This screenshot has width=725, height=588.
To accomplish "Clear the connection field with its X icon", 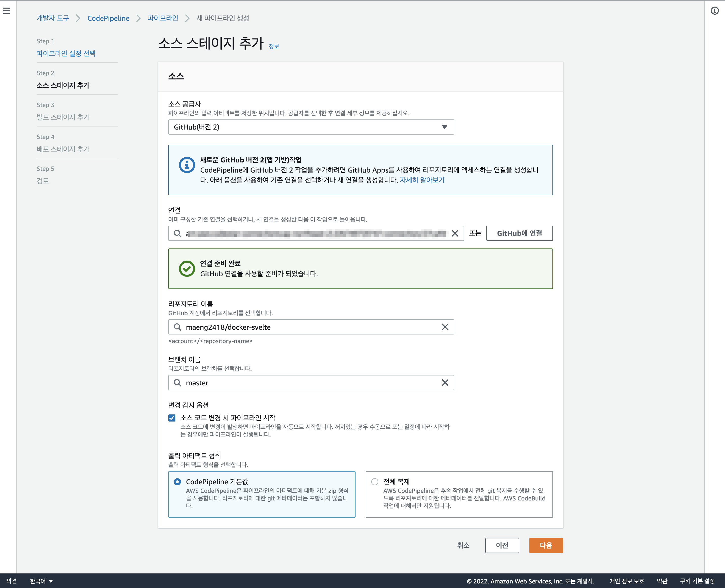I will tap(455, 233).
